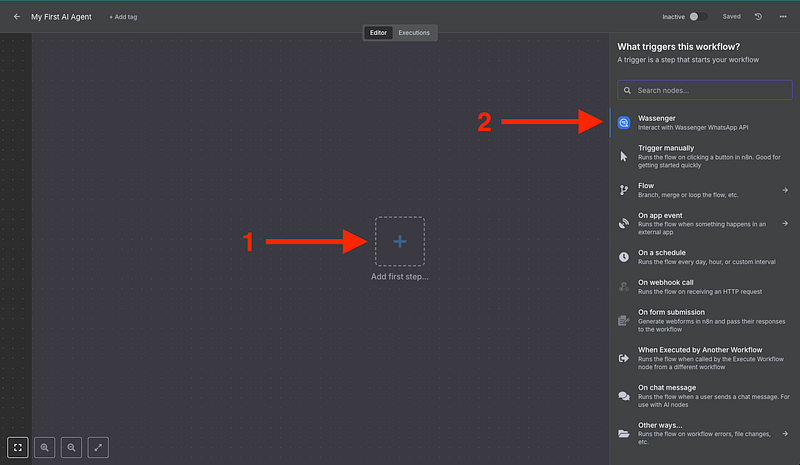Click the reset zoom expand-arrows icon
This screenshot has width=800, height=465.
point(98,448)
